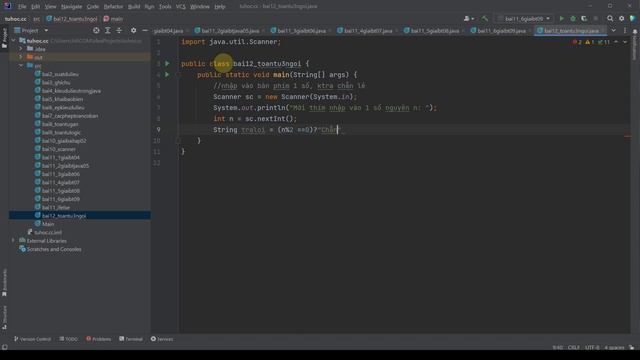Open the Navigate menu
640x360 pixels.
(71, 7)
